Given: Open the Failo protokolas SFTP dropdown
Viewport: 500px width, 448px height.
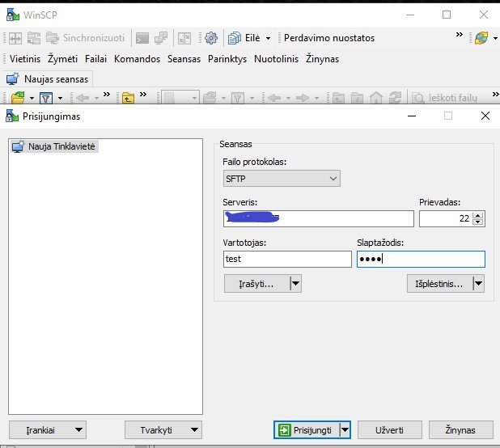Looking at the screenshot, I should point(282,179).
